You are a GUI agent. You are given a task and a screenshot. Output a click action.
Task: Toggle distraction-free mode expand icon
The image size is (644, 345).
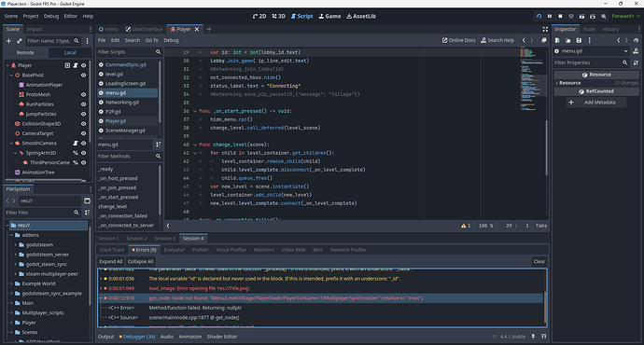(545, 29)
